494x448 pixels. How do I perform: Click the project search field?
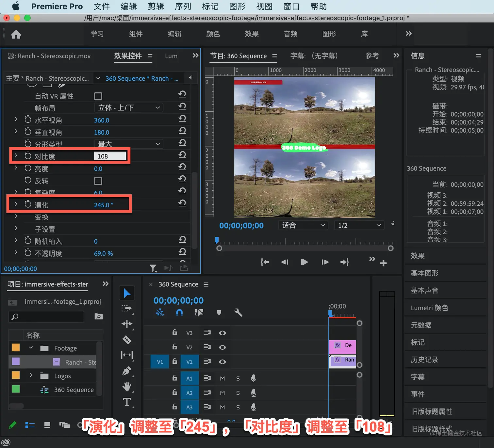[x=46, y=317]
